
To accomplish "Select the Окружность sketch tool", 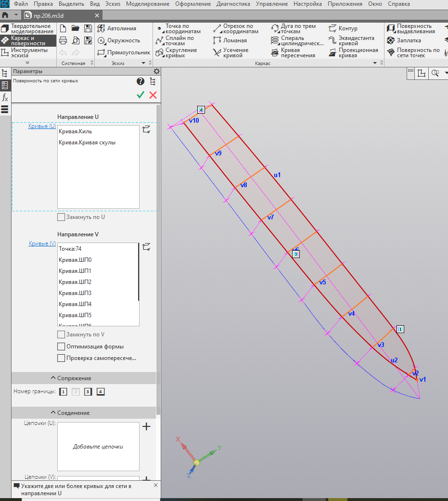I will click(x=119, y=40).
